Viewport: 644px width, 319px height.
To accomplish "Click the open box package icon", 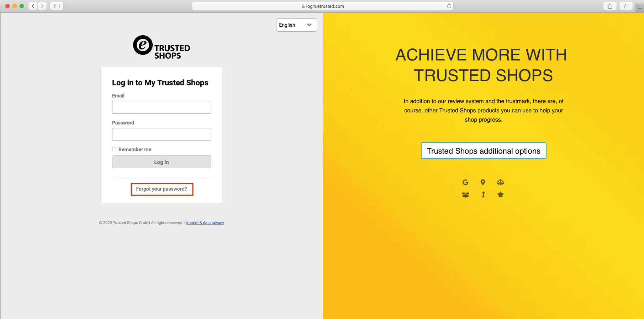I will point(465,195).
